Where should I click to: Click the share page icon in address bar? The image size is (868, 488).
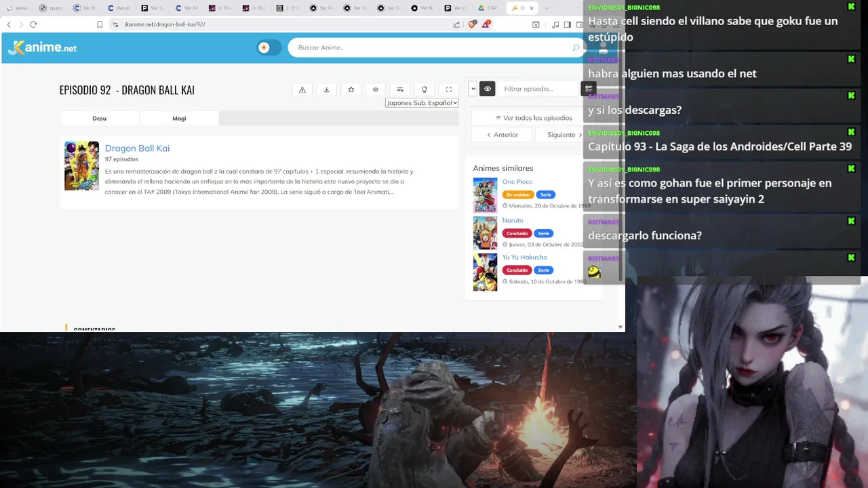[x=456, y=24]
